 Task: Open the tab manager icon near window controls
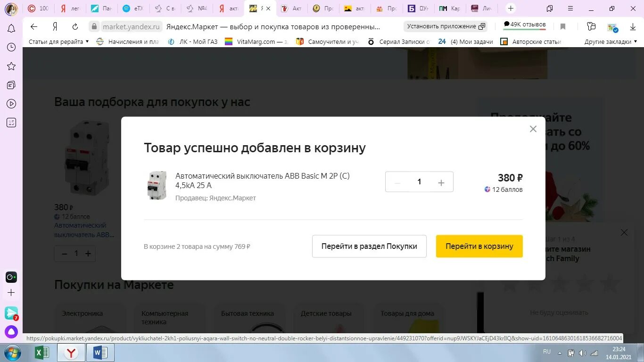[x=549, y=8]
